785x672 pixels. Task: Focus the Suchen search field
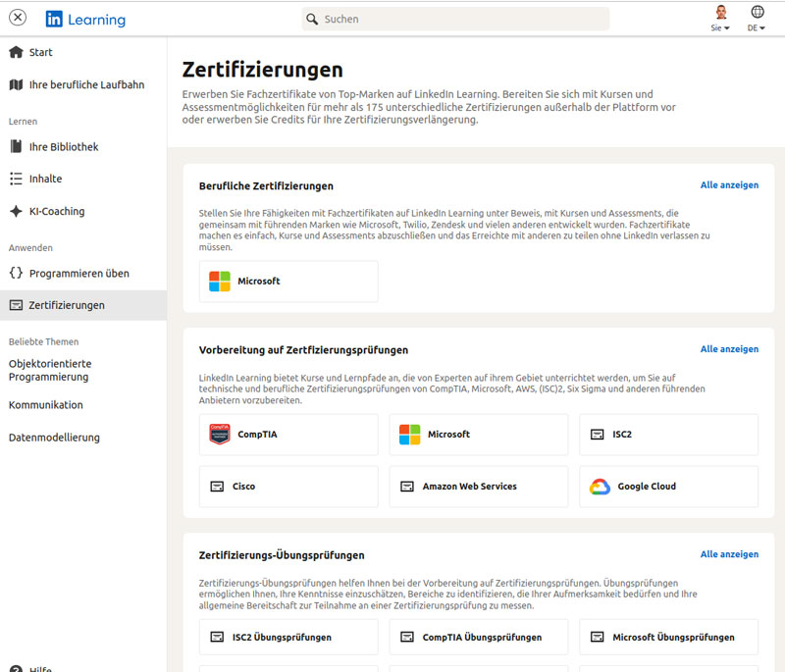point(455,19)
